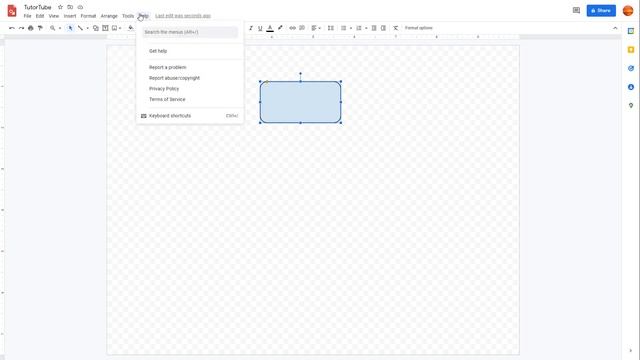Click the Insert image icon
Screen dimensions: 640x360
pyautogui.click(x=115, y=28)
